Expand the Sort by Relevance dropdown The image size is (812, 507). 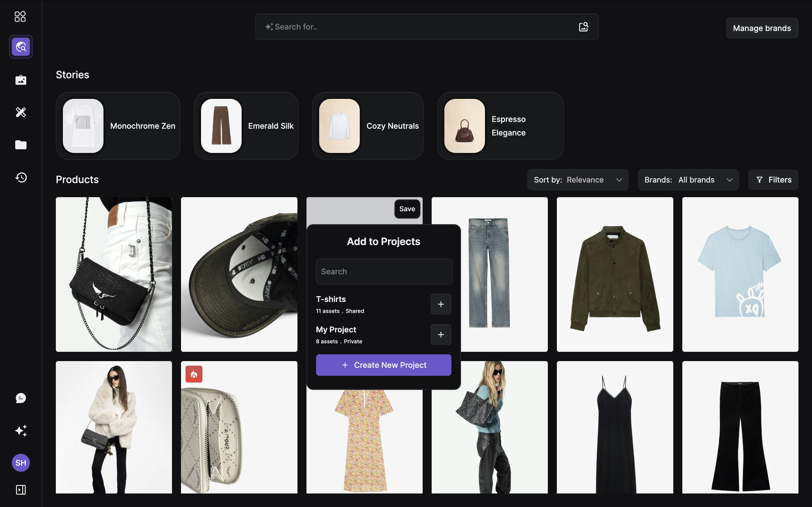pos(577,180)
